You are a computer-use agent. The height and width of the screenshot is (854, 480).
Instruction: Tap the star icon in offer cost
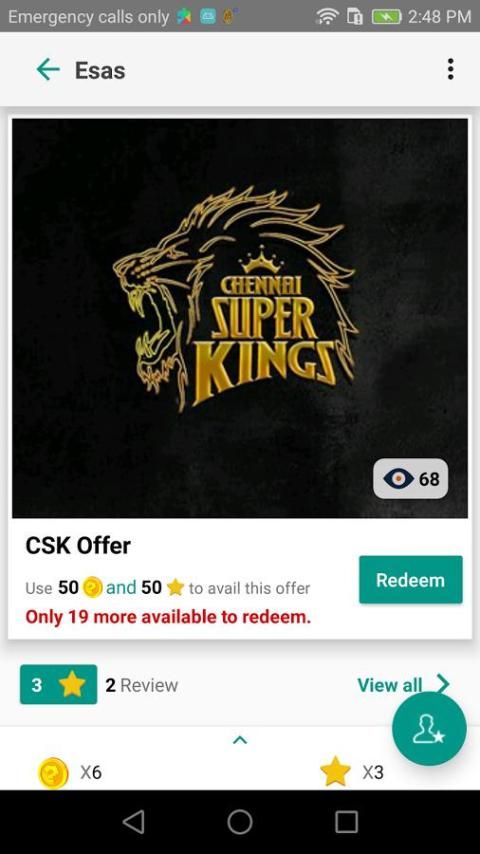(x=175, y=588)
